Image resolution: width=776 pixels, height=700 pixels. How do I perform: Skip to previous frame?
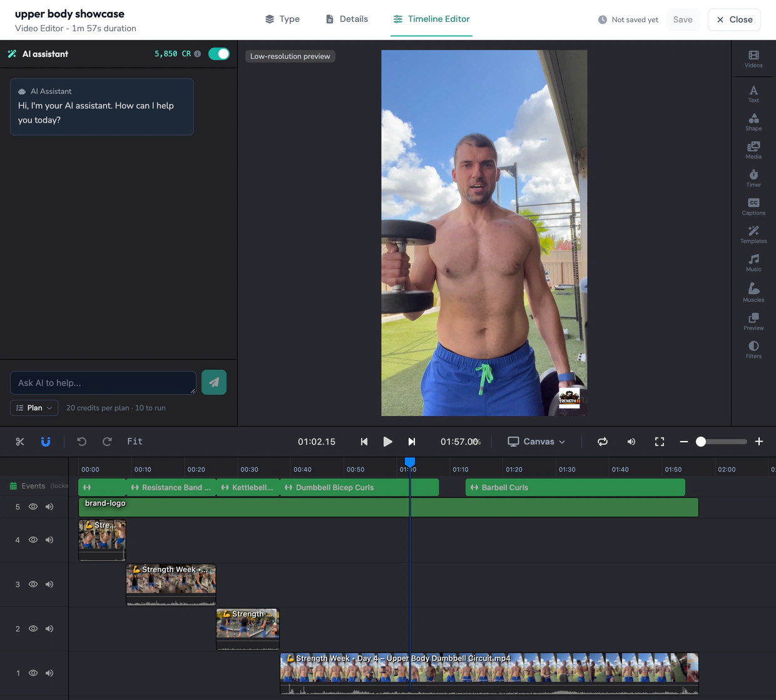coord(364,442)
